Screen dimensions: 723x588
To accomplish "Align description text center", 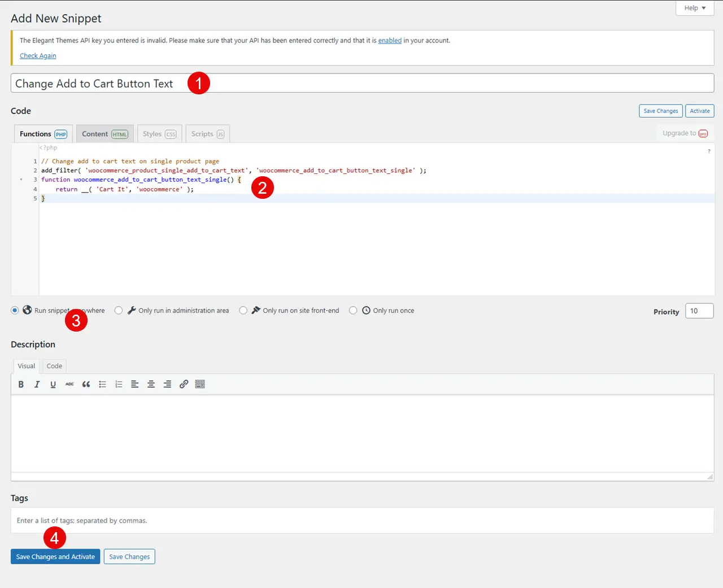I will pos(151,384).
